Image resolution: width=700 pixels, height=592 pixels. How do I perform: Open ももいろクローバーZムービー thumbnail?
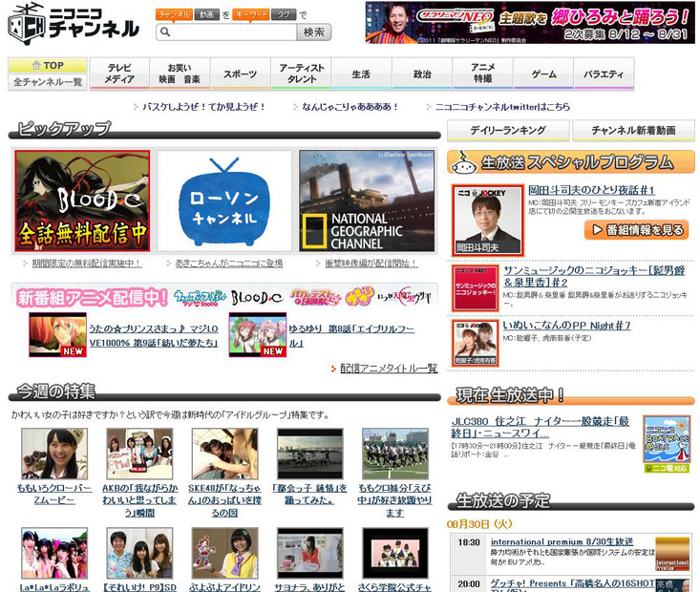[54, 454]
